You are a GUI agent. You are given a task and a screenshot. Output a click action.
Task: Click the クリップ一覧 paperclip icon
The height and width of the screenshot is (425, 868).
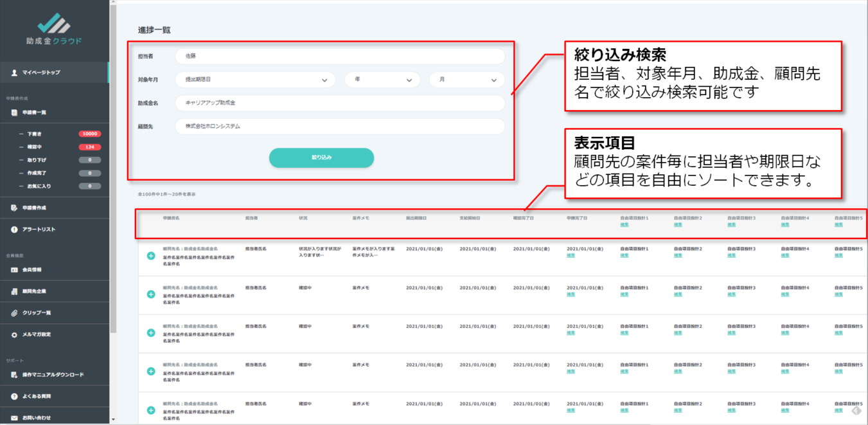(14, 313)
